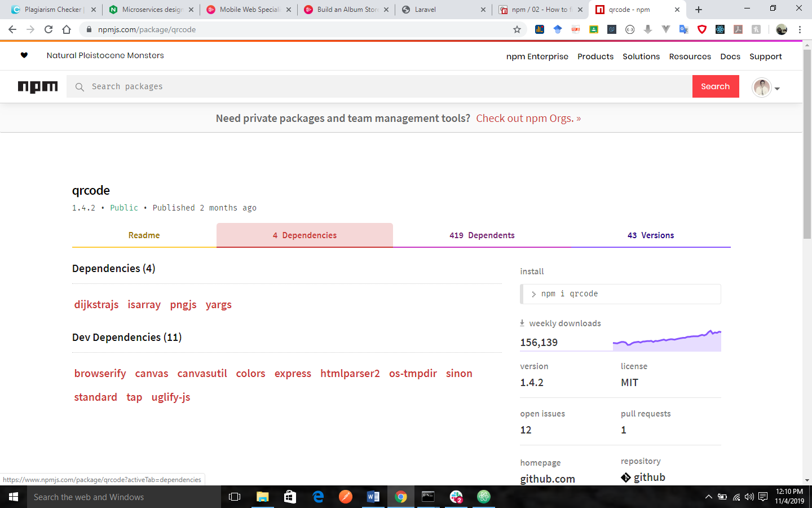Open a new browser tab
Image resolution: width=812 pixels, height=508 pixels.
699,10
